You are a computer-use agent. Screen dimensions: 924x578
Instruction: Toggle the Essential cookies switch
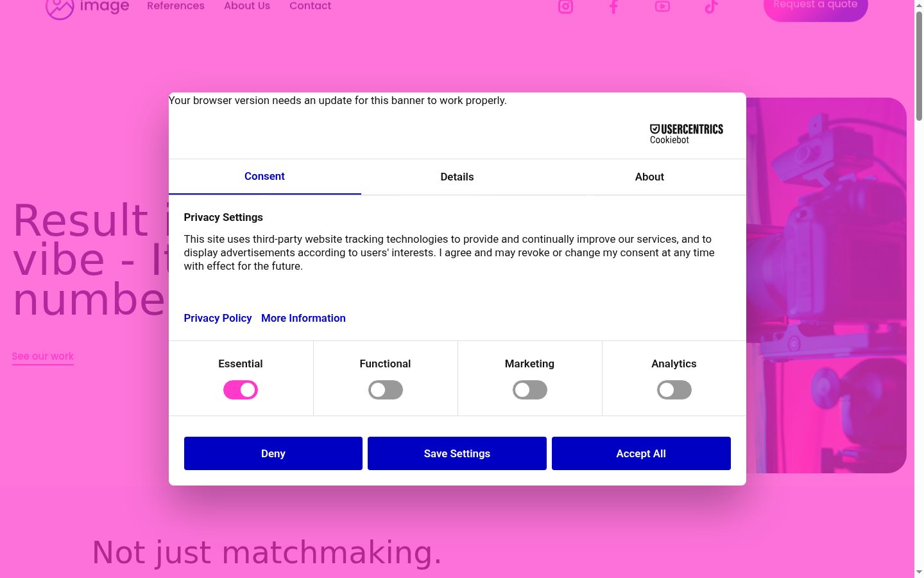pyautogui.click(x=241, y=390)
